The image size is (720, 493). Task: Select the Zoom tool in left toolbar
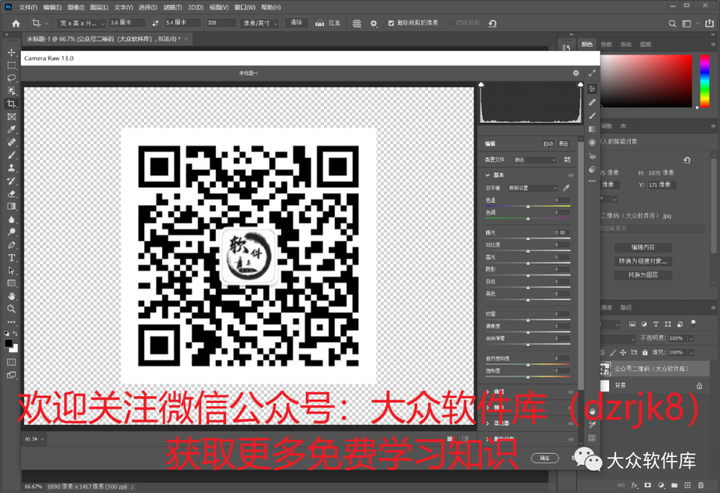coord(11,309)
